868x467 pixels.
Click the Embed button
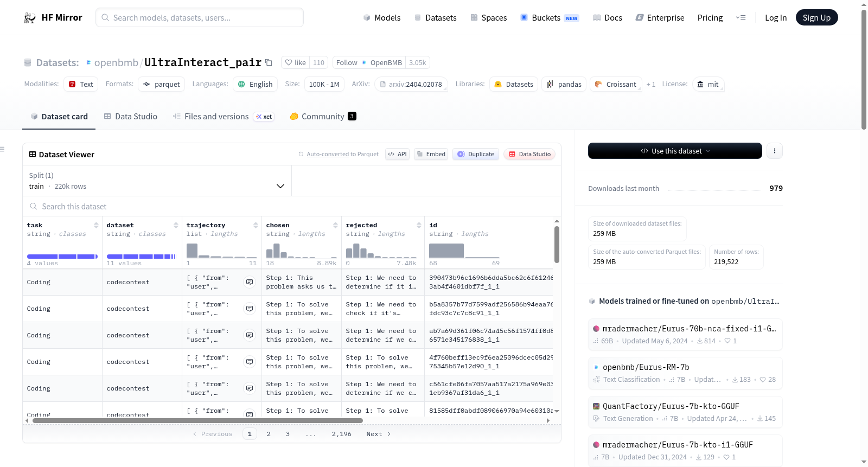click(431, 154)
